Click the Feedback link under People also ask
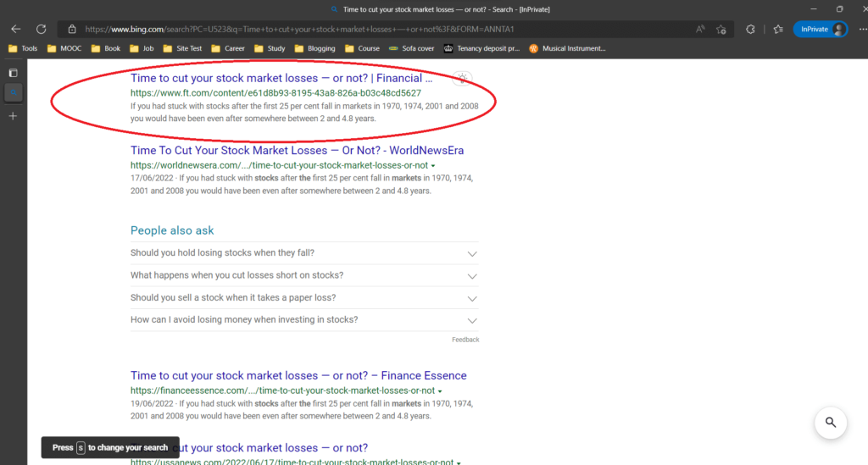 pyautogui.click(x=465, y=340)
